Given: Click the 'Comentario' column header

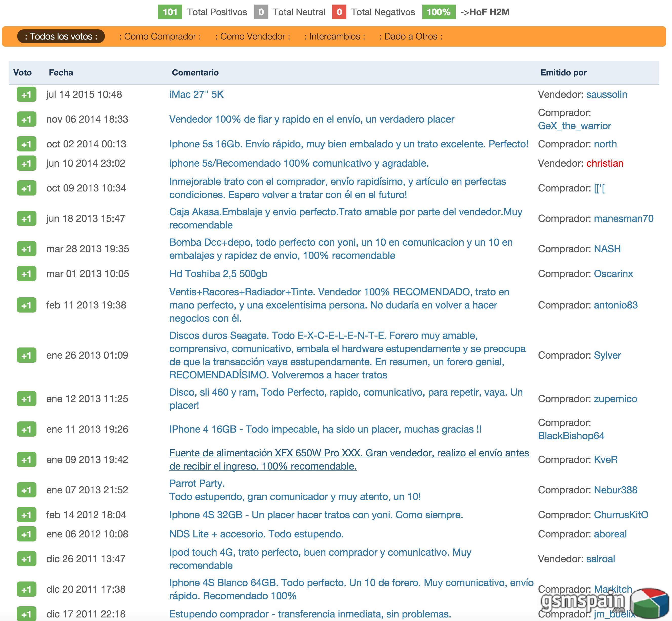Looking at the screenshot, I should [x=195, y=73].
